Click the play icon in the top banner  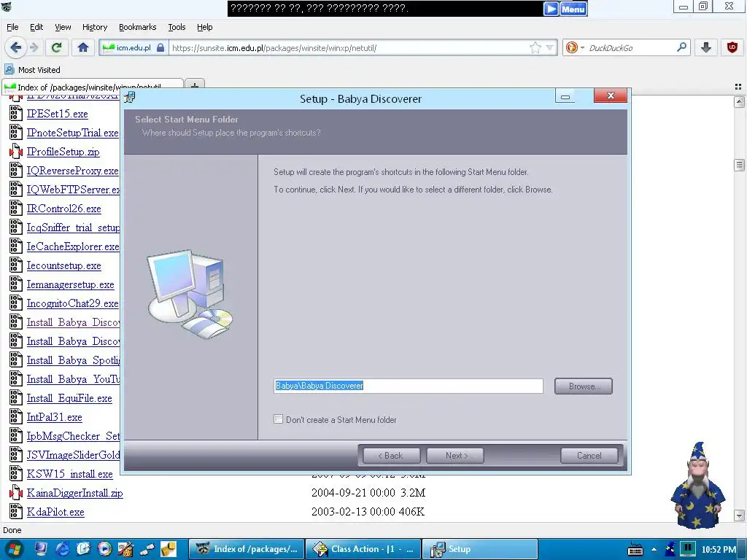click(551, 9)
